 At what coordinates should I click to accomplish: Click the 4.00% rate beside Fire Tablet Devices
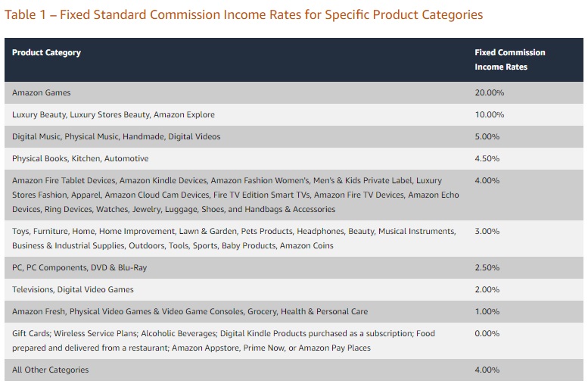(x=487, y=180)
